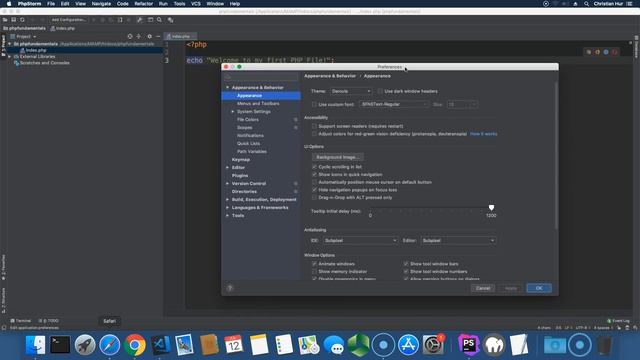This screenshot has width=640, height=360.
Task: Click the Search Everywhere magnifier in the toolbar
Action: click(160, 20)
